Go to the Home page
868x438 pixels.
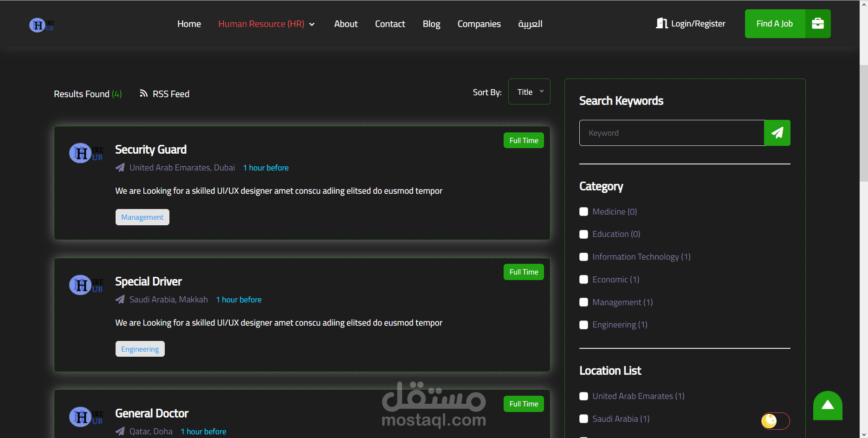coord(189,24)
